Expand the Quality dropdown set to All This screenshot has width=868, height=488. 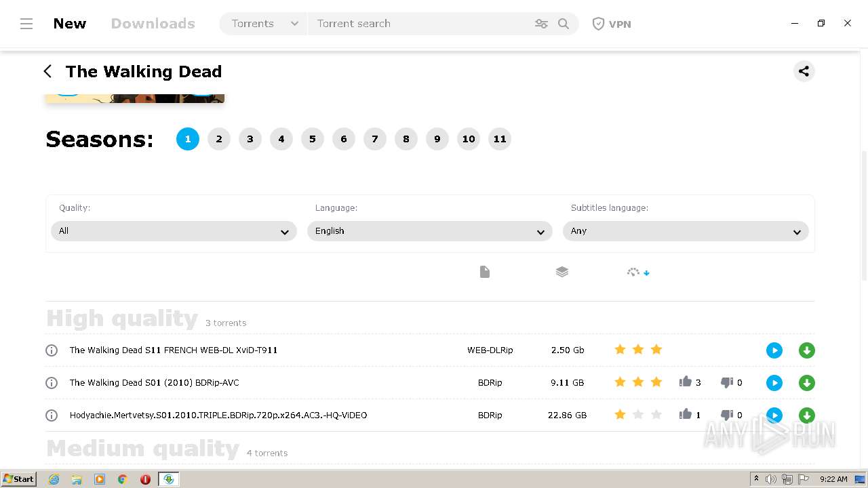(174, 231)
